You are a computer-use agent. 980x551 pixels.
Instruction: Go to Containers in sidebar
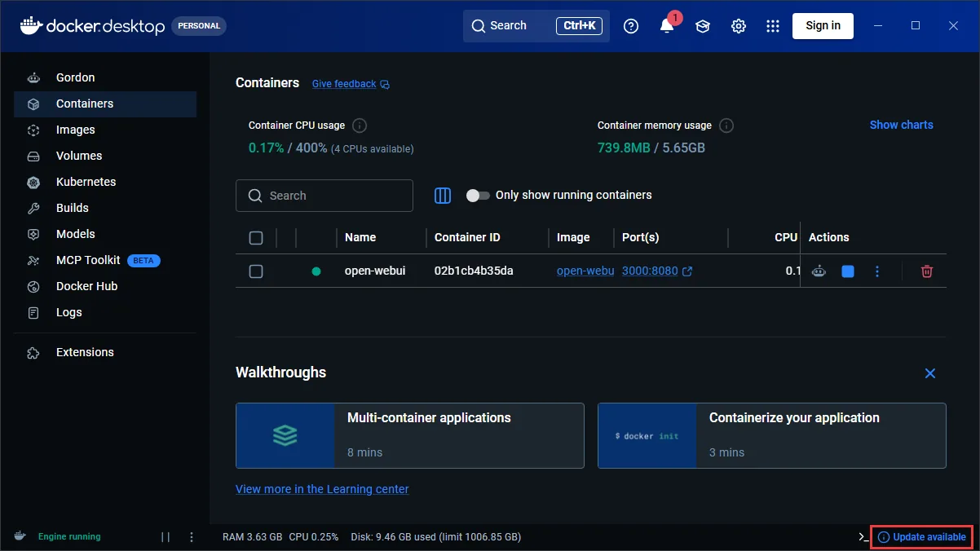[105, 104]
